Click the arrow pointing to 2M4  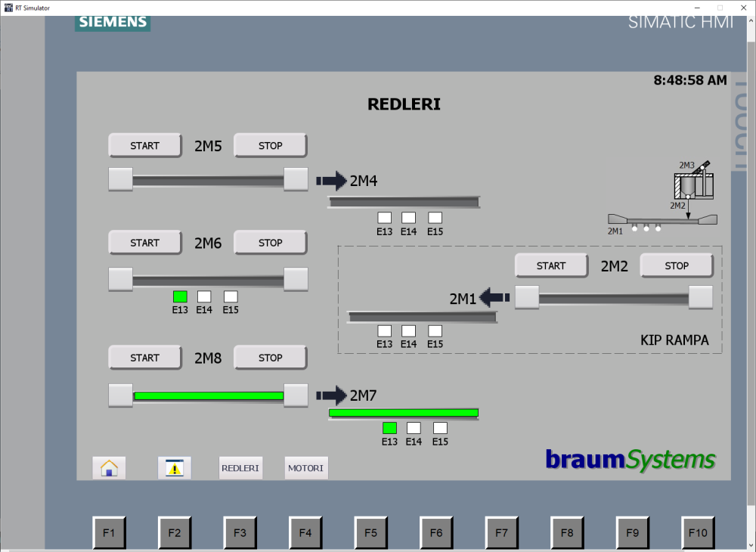click(330, 181)
